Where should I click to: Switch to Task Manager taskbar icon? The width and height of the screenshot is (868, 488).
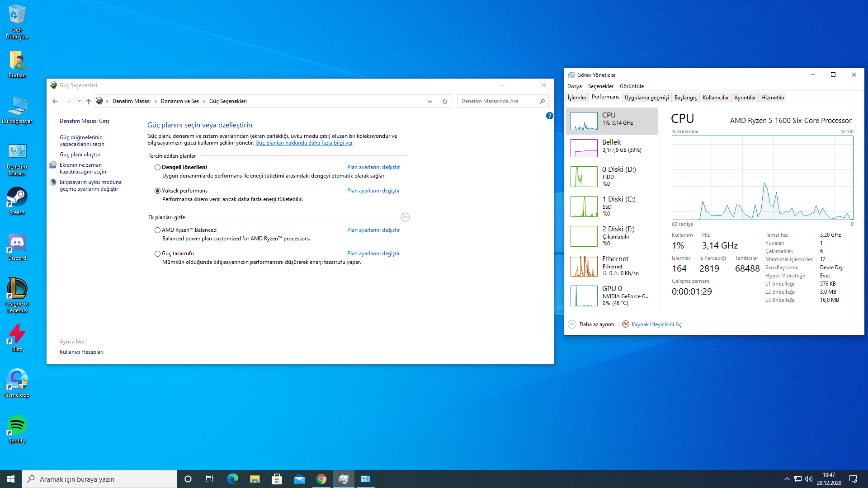(344, 479)
